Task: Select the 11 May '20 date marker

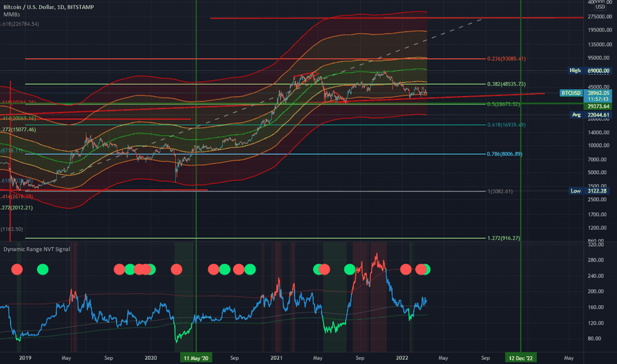Action: (x=196, y=358)
